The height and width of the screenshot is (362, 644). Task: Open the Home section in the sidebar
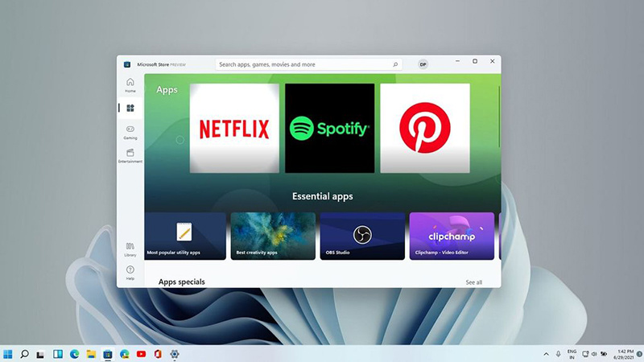coord(130,85)
